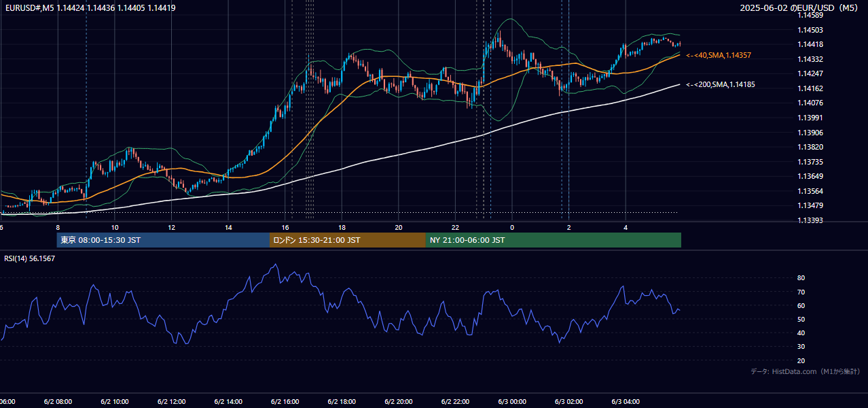Viewport: 868px width, 408px height.
Task: Click the 200 SMA 1.14185 label
Action: [721, 85]
